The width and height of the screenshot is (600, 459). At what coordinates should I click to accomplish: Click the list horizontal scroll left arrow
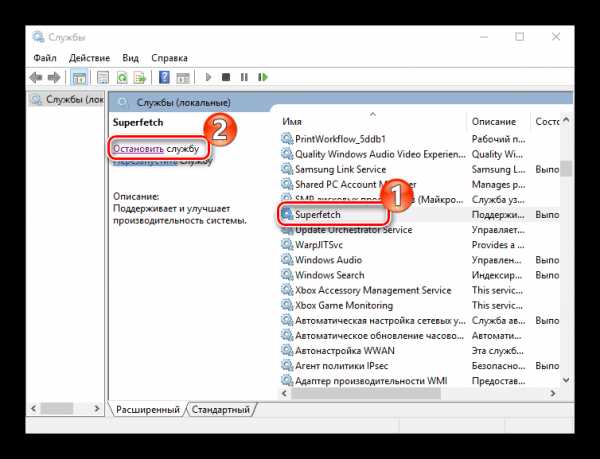[x=285, y=393]
